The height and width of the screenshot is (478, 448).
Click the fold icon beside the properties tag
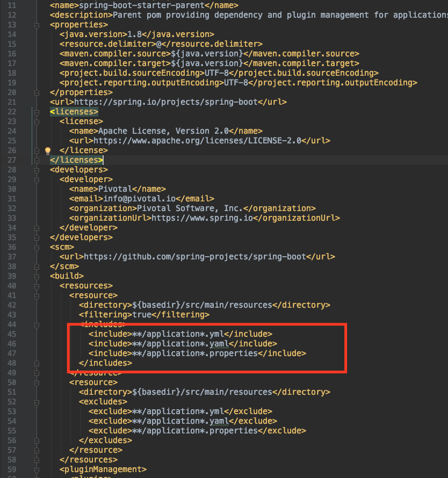tap(36, 24)
